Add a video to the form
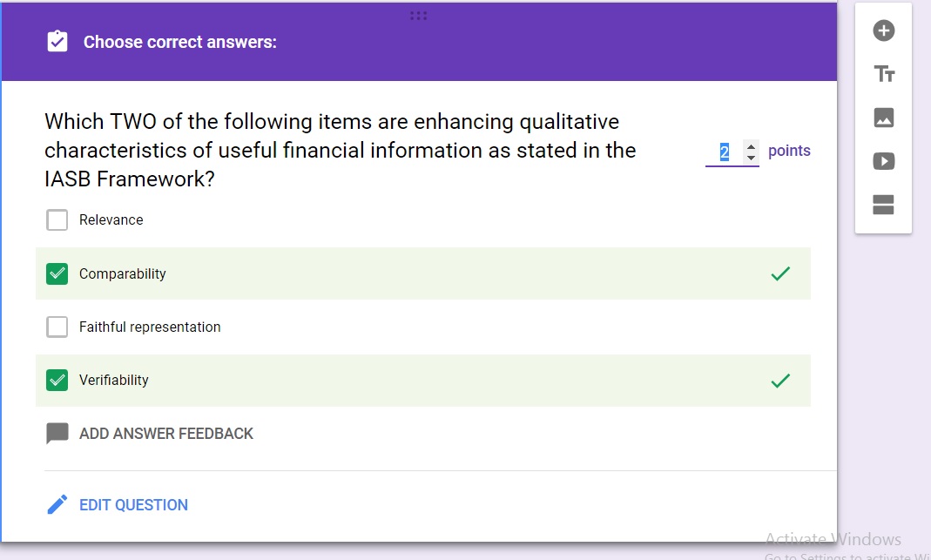The image size is (931, 560). tap(884, 161)
